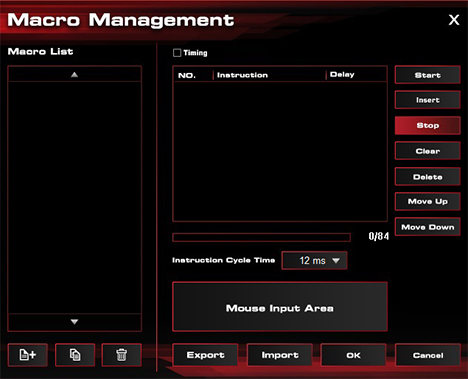Click the instruction count progress bar
This screenshot has width=468, height=379.
pos(261,237)
